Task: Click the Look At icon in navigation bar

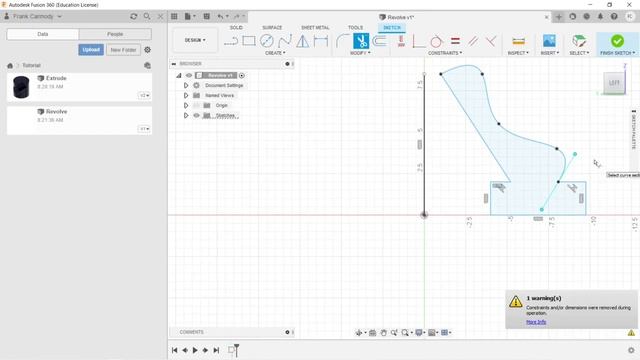Action: point(372,333)
